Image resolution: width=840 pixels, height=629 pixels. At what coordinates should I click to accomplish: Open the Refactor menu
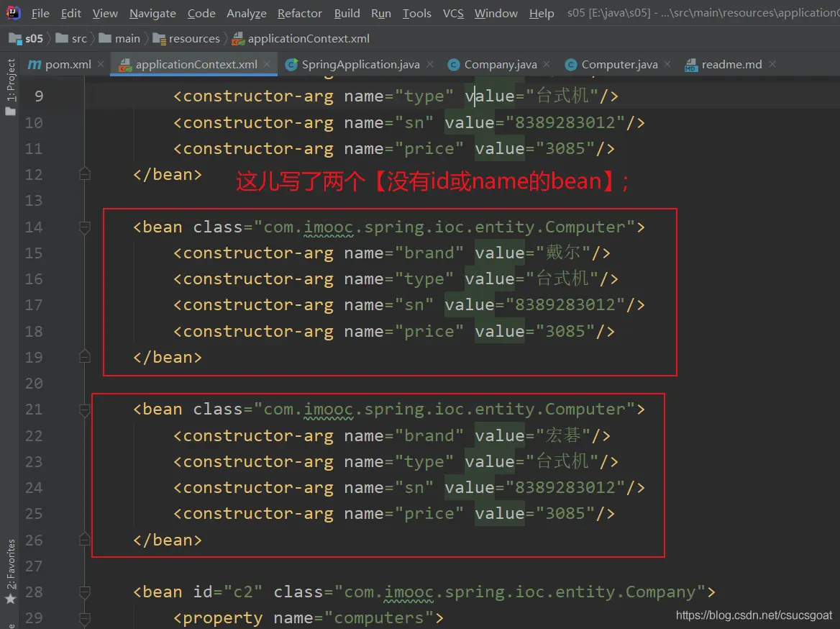coord(299,13)
